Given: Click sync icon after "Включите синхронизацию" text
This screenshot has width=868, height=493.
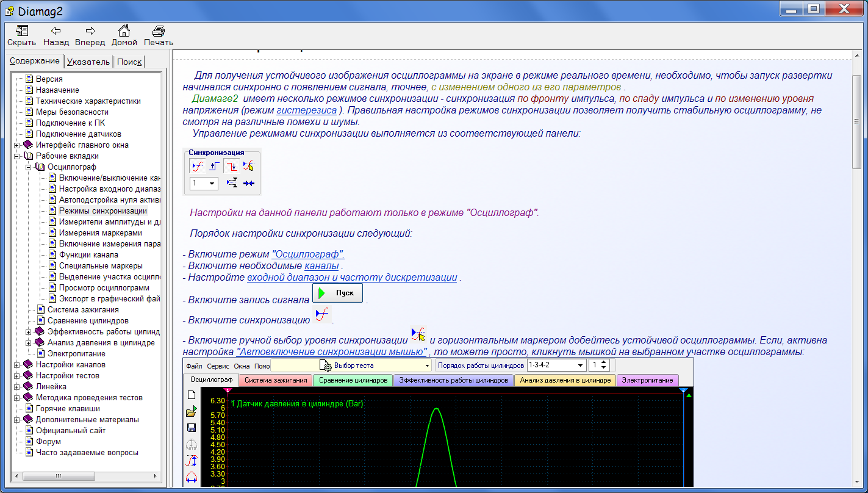Looking at the screenshot, I should click(x=322, y=315).
